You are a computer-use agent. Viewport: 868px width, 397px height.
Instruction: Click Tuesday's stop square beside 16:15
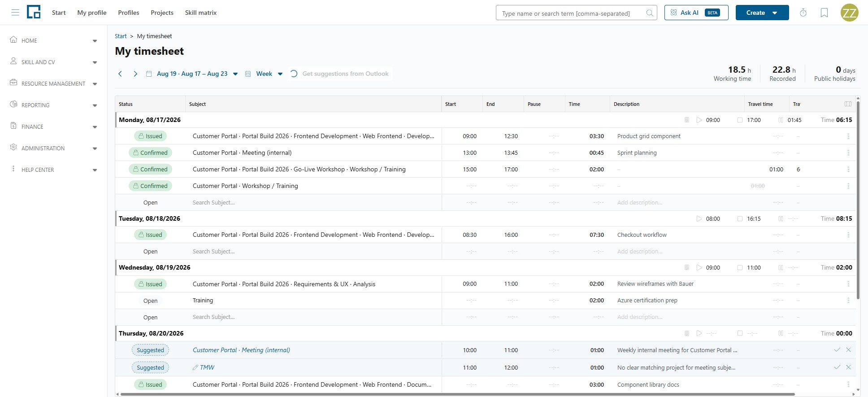click(x=740, y=218)
